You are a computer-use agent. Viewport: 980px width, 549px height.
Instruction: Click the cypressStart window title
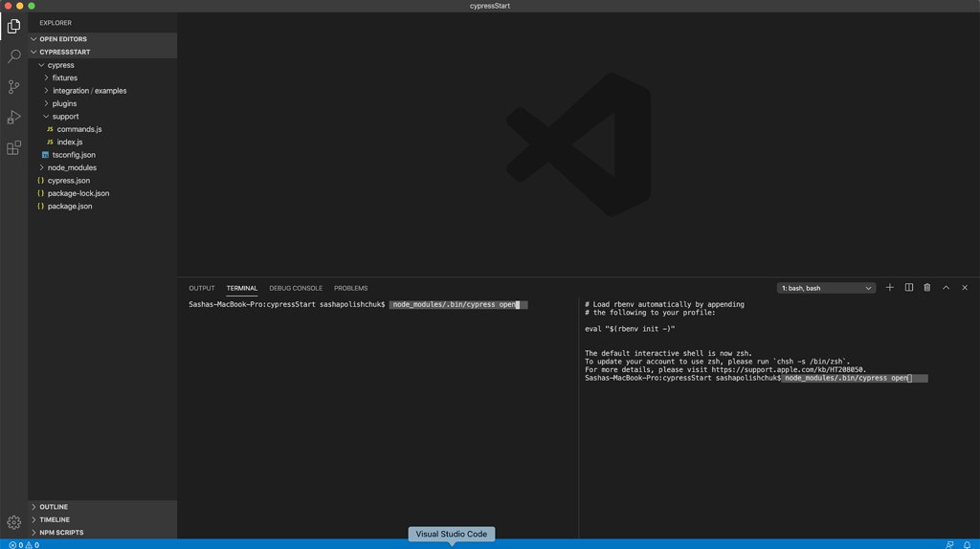pyautogui.click(x=490, y=6)
